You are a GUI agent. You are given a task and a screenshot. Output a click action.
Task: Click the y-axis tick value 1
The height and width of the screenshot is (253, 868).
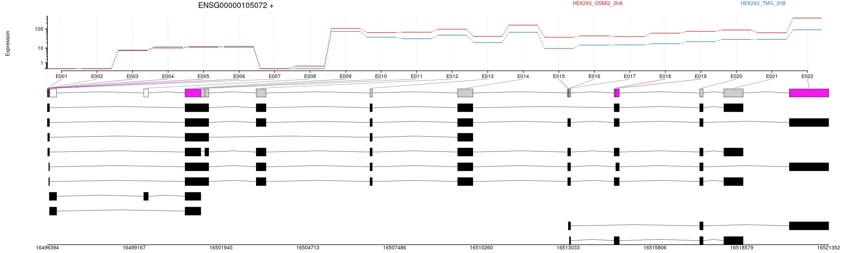coord(42,63)
